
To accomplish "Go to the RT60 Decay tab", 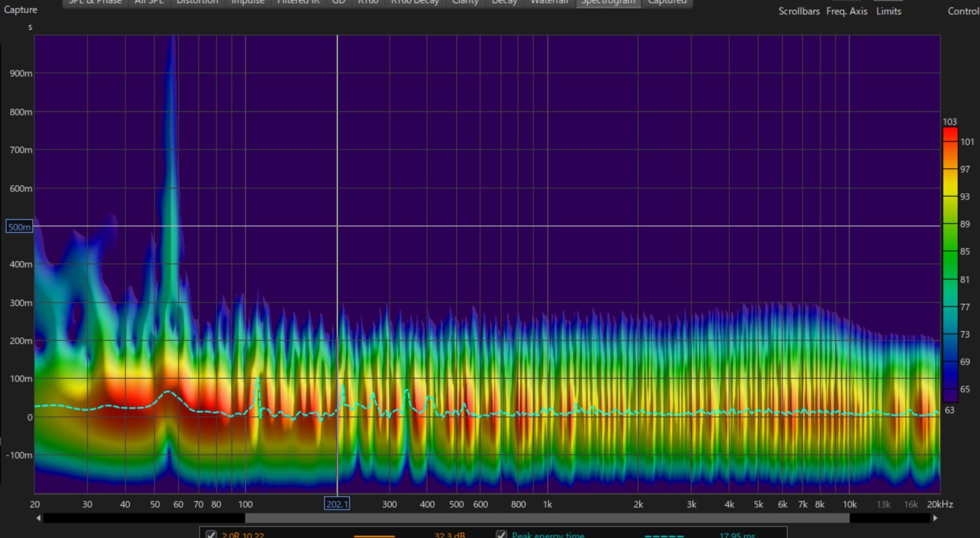I will (x=414, y=3).
